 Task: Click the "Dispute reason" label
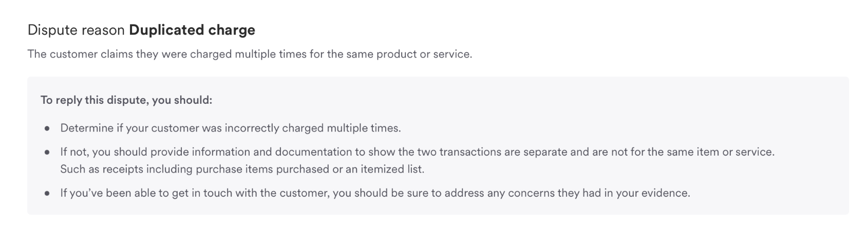tap(76, 30)
